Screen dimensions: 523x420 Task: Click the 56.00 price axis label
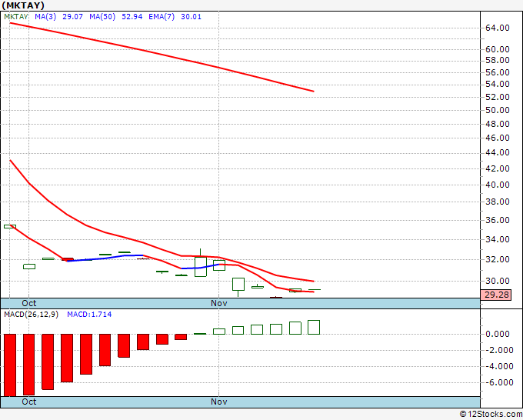pos(498,72)
